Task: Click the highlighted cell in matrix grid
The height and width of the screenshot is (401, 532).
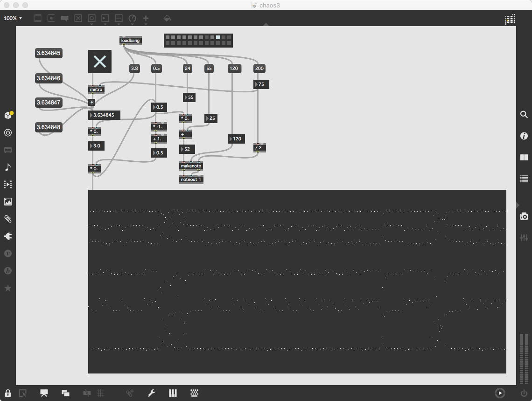Action: point(218,38)
